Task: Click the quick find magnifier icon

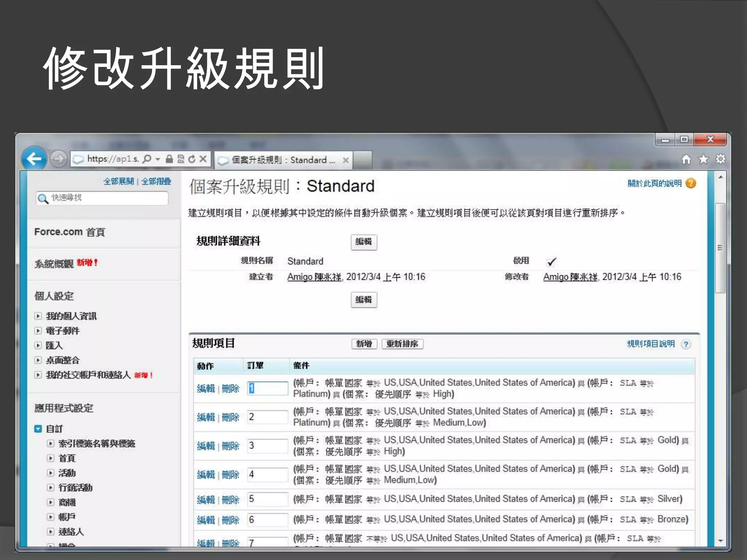Action: click(x=43, y=199)
